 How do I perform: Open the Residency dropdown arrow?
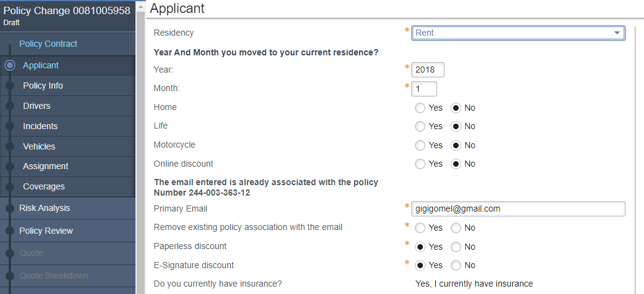point(617,33)
